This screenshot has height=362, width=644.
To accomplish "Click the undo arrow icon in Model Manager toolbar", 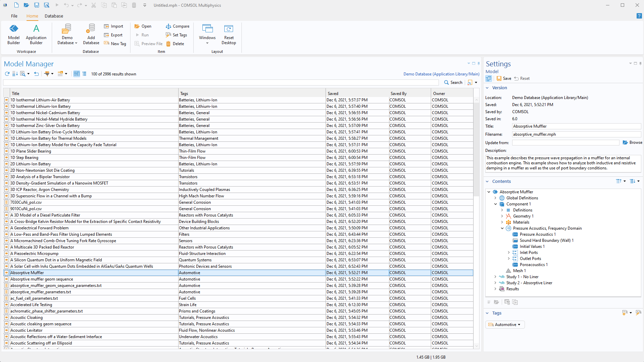I will 36,74.
